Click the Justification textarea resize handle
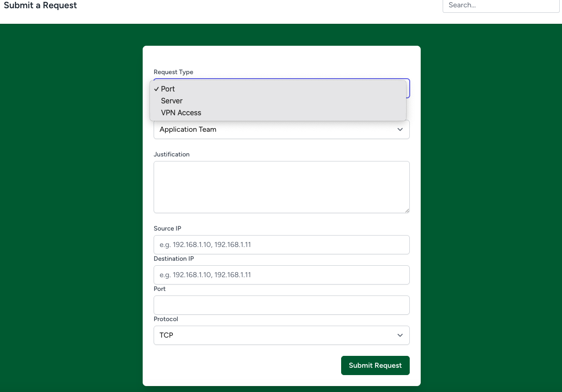562x392 pixels. pos(407,210)
